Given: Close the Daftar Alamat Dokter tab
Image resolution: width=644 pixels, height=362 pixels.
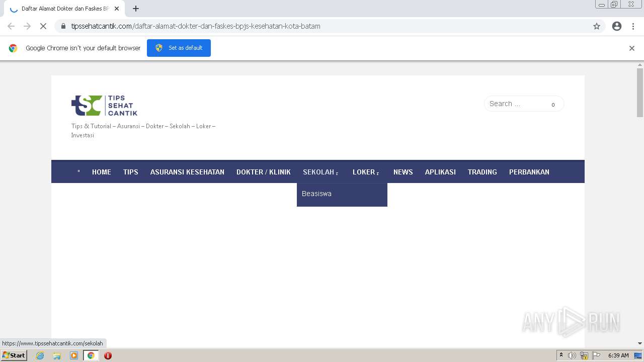Looking at the screenshot, I should click(x=117, y=9).
